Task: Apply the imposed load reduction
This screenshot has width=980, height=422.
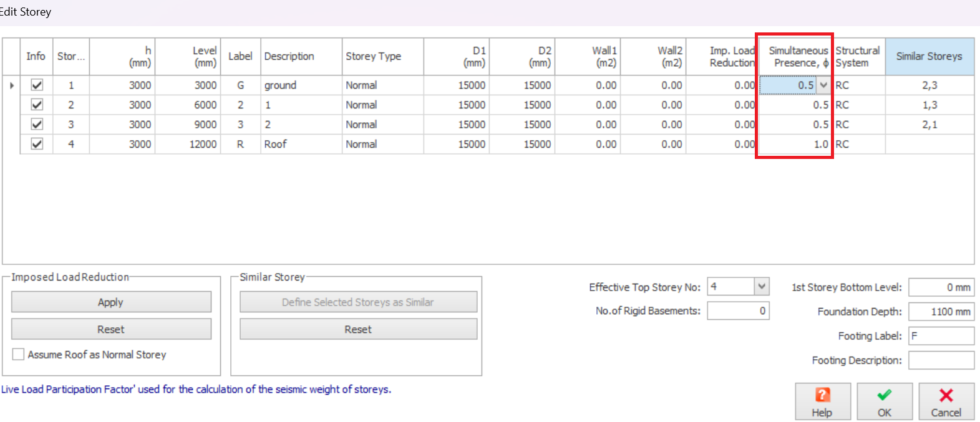Action: click(x=111, y=302)
